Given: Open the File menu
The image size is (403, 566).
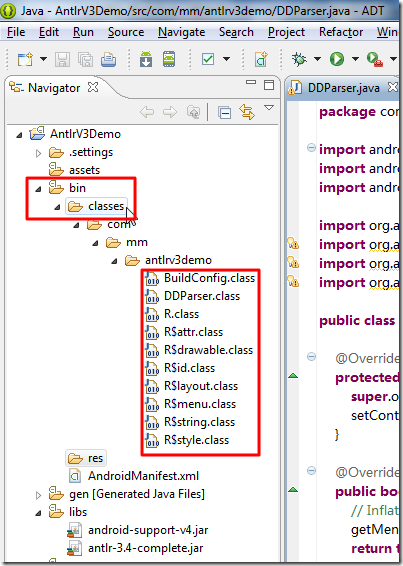Looking at the screenshot, I should (x=16, y=32).
